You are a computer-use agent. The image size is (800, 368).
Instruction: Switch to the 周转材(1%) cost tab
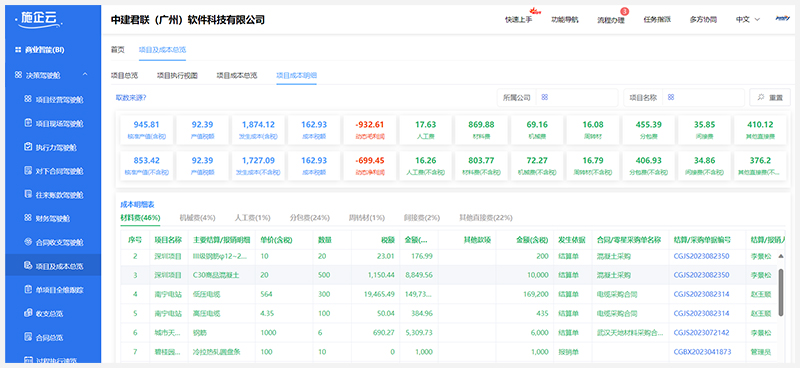366,217
